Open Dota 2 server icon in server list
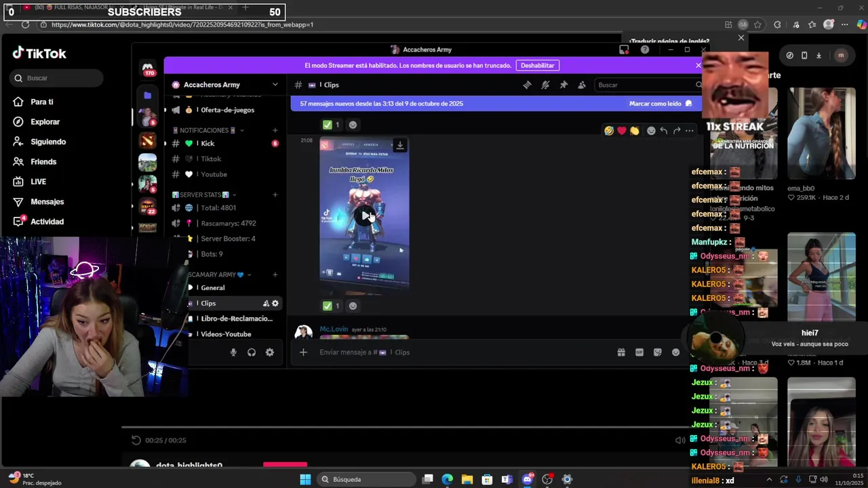Viewport: 868px width, 488px height. click(147, 140)
